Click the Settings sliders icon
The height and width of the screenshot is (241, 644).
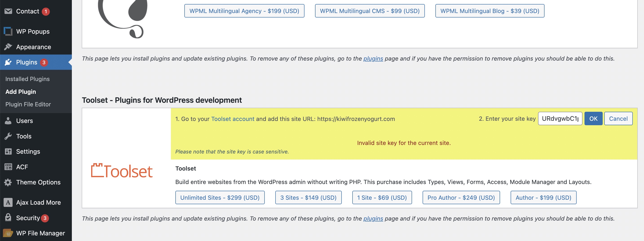(x=8, y=151)
